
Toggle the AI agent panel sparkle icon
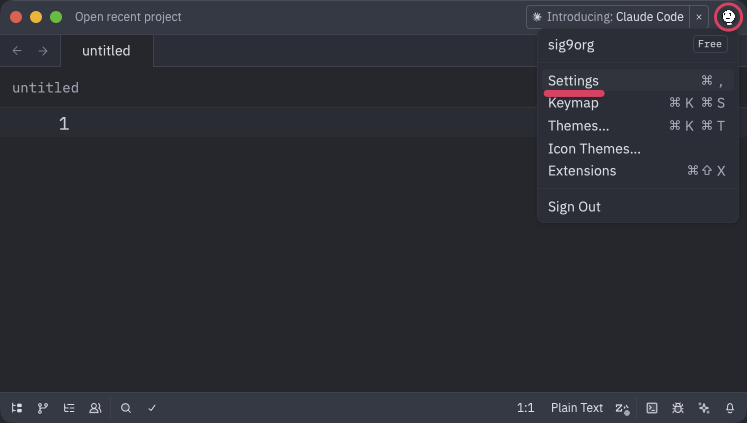coord(704,408)
